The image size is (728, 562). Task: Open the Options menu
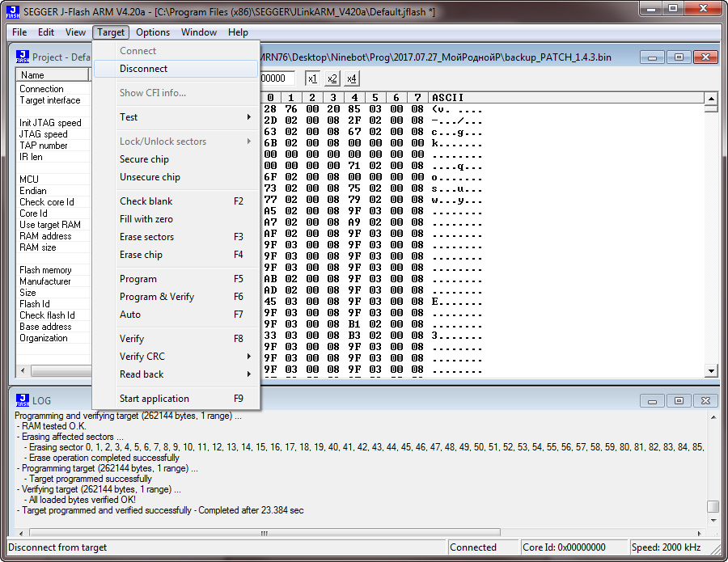point(153,32)
